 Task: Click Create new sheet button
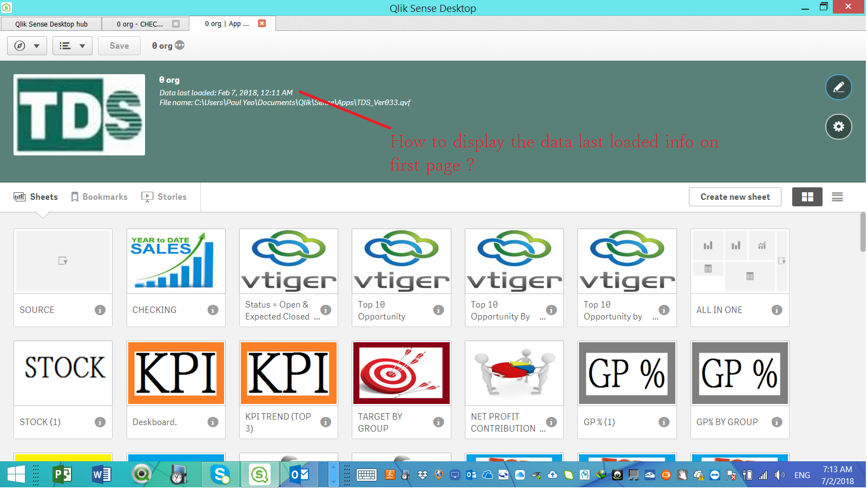pyautogui.click(x=735, y=197)
